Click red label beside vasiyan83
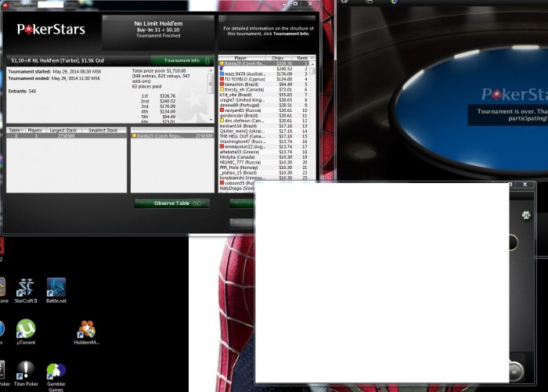The image size is (548, 392). pyautogui.click(x=222, y=110)
